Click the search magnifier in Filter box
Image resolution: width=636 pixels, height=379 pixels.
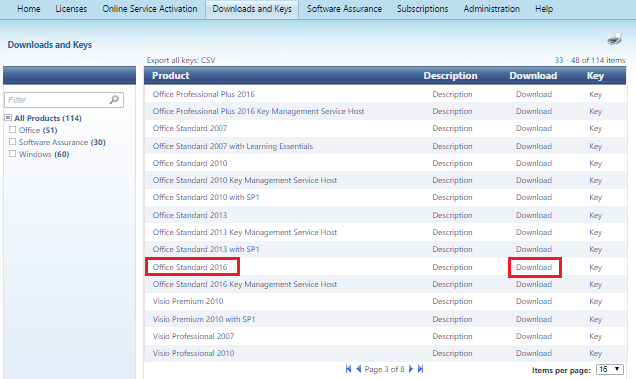[114, 99]
